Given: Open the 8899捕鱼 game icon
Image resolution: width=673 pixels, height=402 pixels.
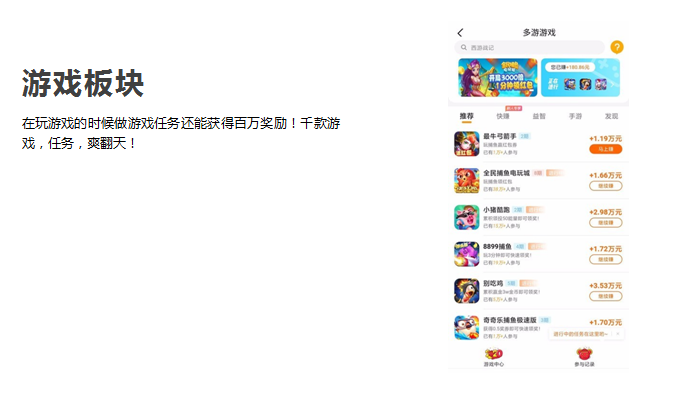Looking at the screenshot, I should click(467, 254).
